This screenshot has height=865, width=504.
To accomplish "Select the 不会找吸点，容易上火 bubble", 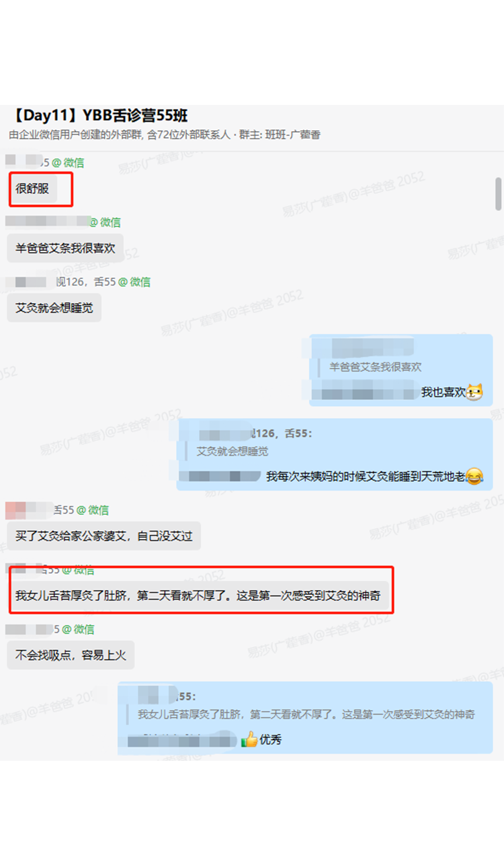I will pos(71,655).
